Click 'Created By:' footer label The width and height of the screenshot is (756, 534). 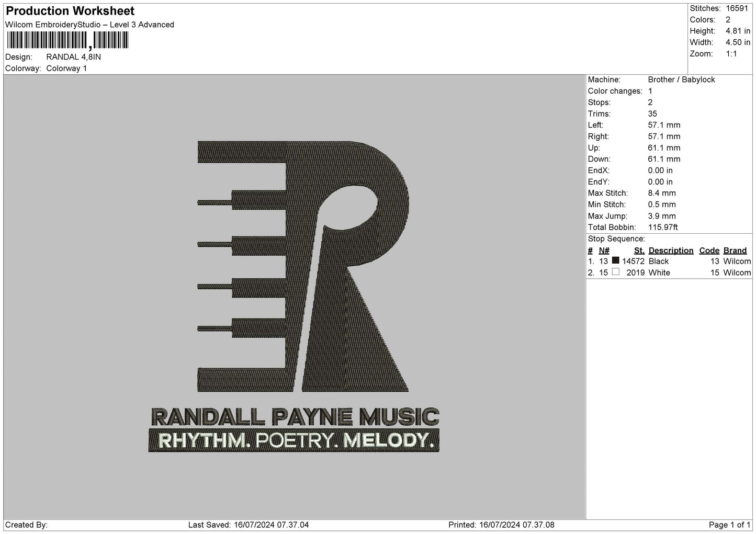26,525
